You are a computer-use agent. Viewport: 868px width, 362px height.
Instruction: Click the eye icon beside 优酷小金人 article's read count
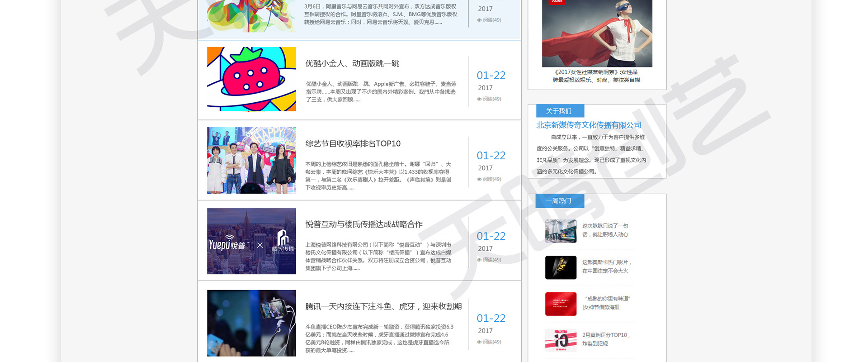(479, 99)
